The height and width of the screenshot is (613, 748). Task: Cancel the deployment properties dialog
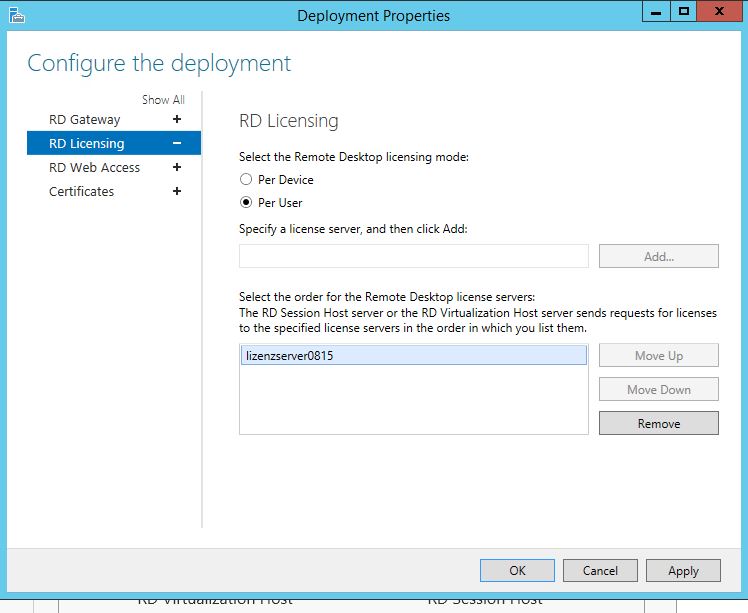tap(600, 571)
